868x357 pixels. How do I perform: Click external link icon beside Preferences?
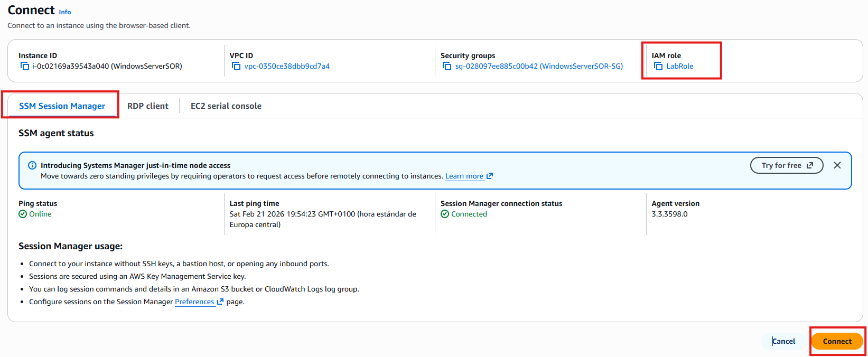click(x=220, y=302)
